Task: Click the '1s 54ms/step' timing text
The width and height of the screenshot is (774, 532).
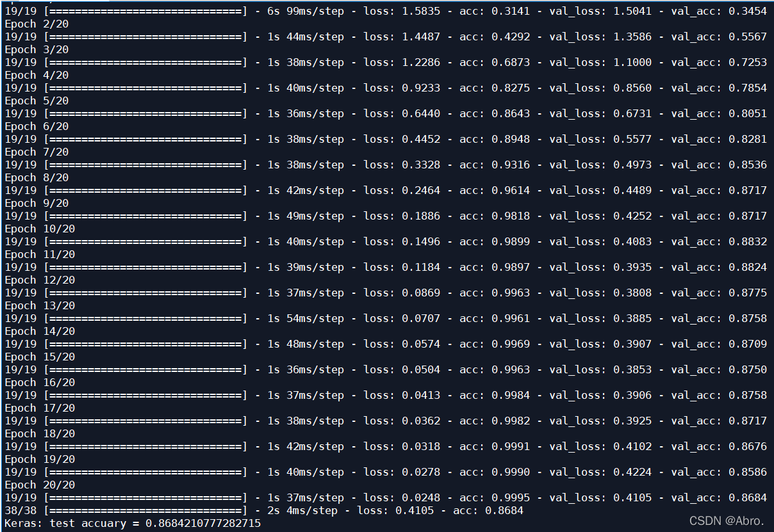Action: click(306, 318)
